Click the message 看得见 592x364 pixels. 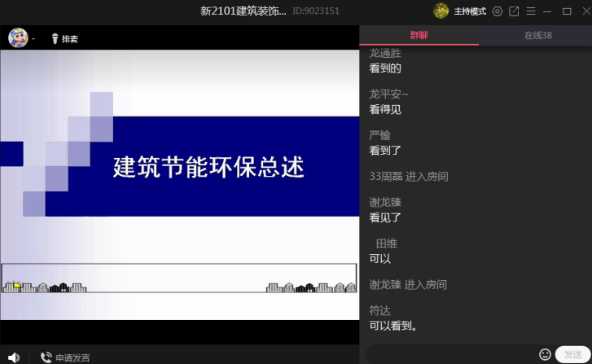[x=384, y=109]
